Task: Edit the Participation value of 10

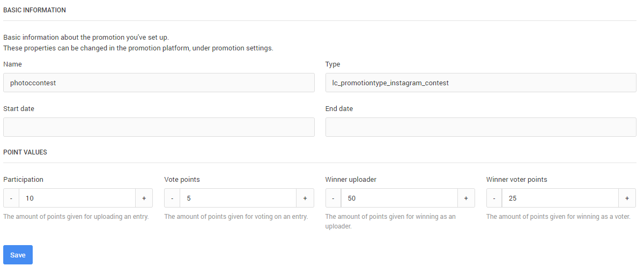Action: click(x=77, y=198)
